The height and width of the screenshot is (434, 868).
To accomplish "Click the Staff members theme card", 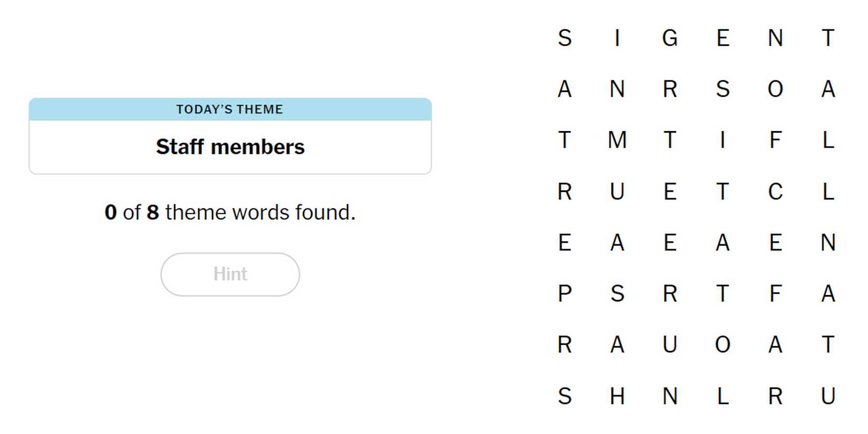I will click(x=230, y=147).
